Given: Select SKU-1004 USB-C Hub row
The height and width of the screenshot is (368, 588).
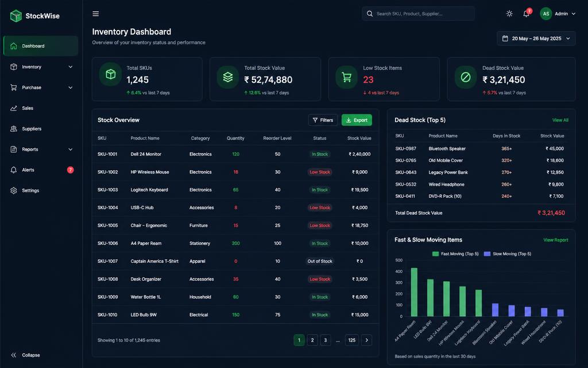Looking at the screenshot, I should [235, 208].
